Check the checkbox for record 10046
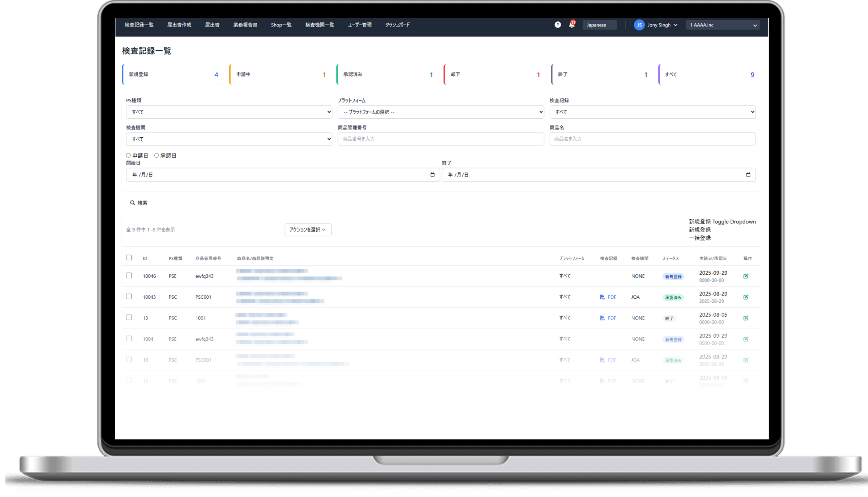The image size is (868, 497). (x=129, y=276)
